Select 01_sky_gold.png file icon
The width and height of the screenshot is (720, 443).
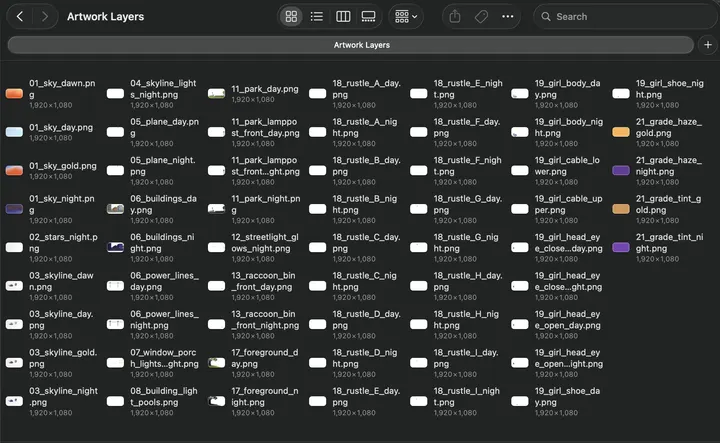coord(14,170)
